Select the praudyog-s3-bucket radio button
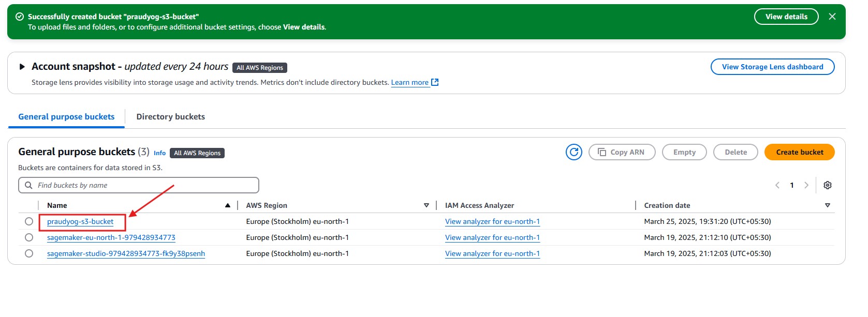 click(x=29, y=221)
